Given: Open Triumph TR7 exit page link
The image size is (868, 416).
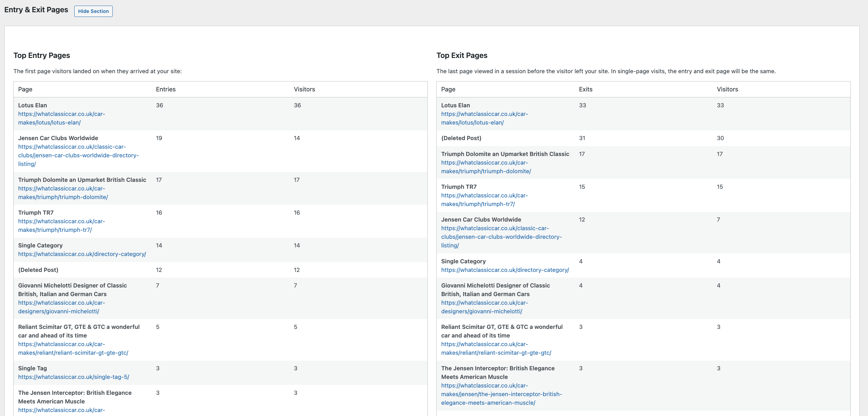Looking at the screenshot, I should click(x=484, y=195).
